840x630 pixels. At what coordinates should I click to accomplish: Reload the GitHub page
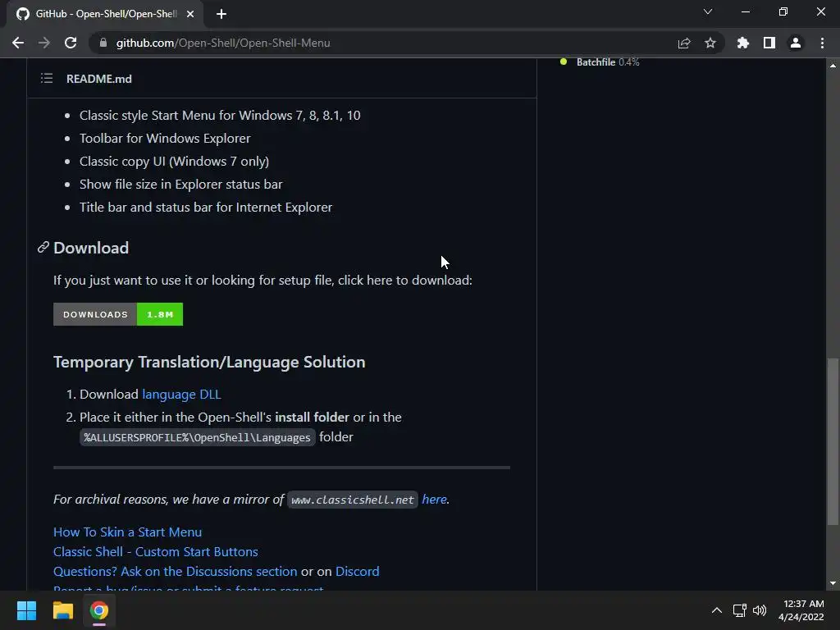click(71, 43)
